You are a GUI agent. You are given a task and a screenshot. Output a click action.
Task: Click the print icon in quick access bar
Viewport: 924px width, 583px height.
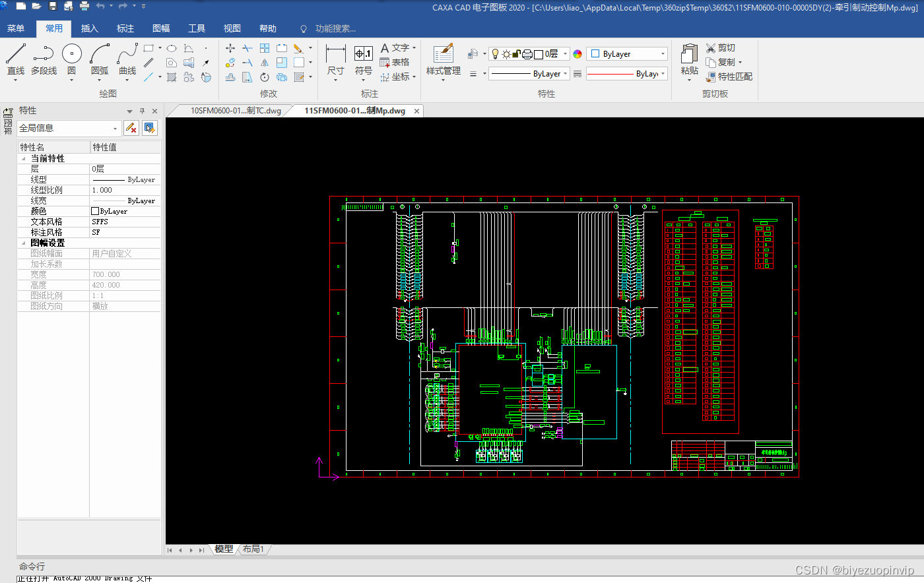click(84, 6)
